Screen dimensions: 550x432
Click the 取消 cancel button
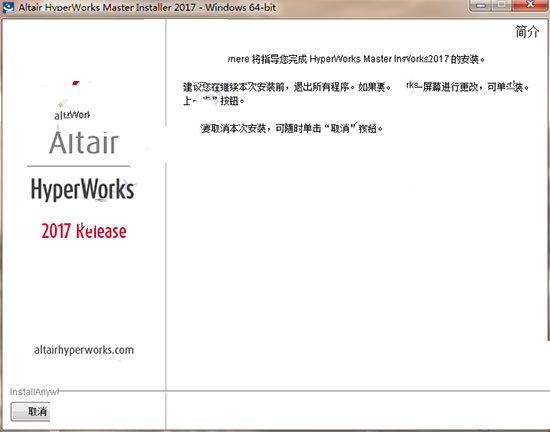[31, 411]
